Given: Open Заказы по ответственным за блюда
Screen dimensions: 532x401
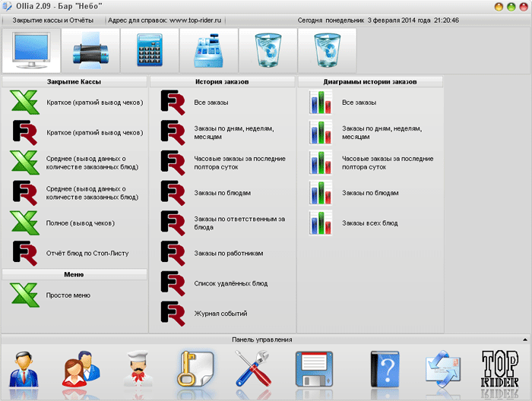Looking at the screenshot, I should 239,223.
